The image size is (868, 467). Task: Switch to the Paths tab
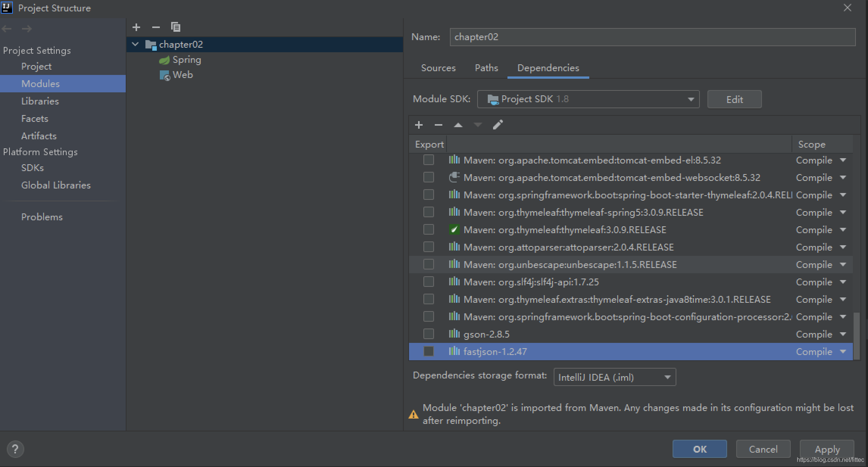click(x=486, y=68)
